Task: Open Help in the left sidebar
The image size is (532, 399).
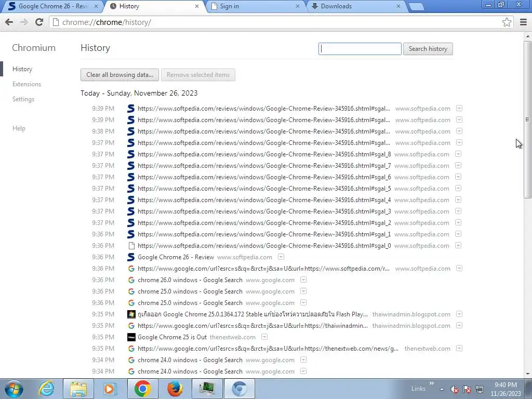Action: [19, 128]
